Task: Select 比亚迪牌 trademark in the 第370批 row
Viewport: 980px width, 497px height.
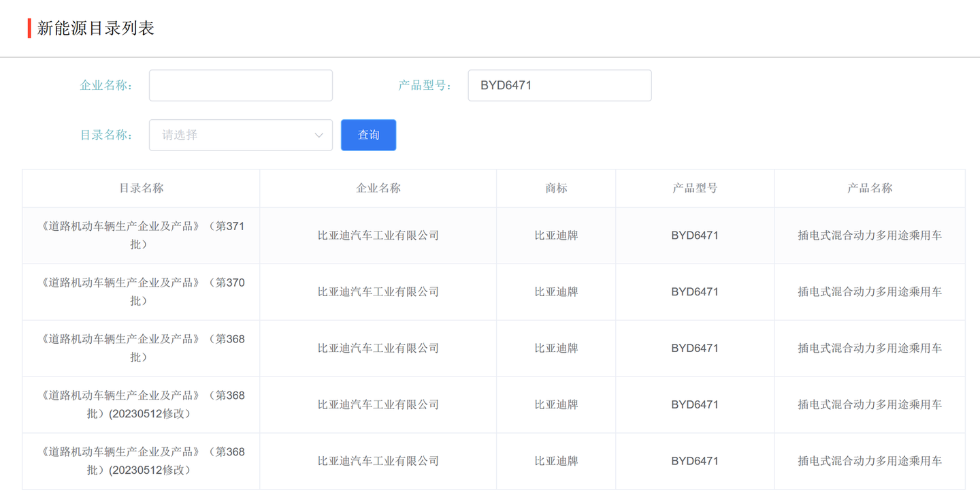Action: [556, 292]
